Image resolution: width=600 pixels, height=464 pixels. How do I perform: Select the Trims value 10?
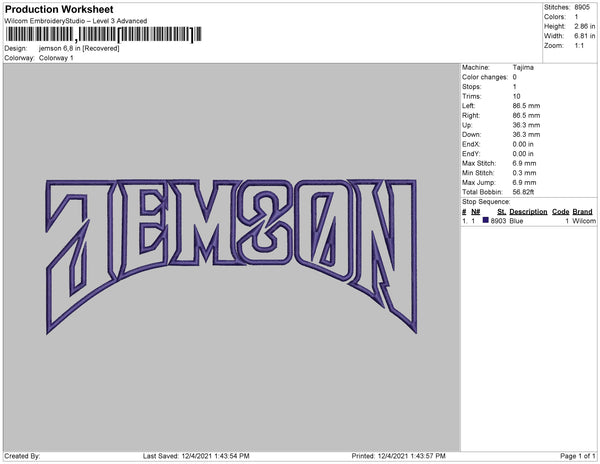click(x=517, y=96)
